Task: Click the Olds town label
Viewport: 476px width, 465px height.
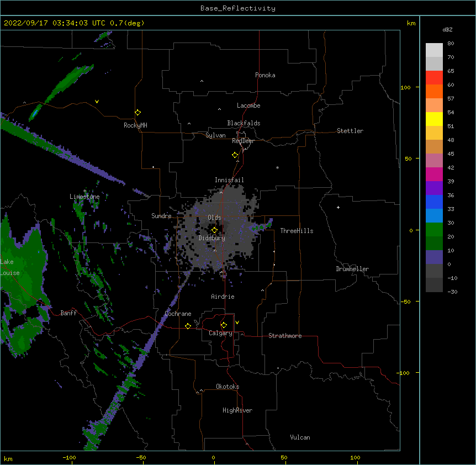Action: (x=214, y=218)
